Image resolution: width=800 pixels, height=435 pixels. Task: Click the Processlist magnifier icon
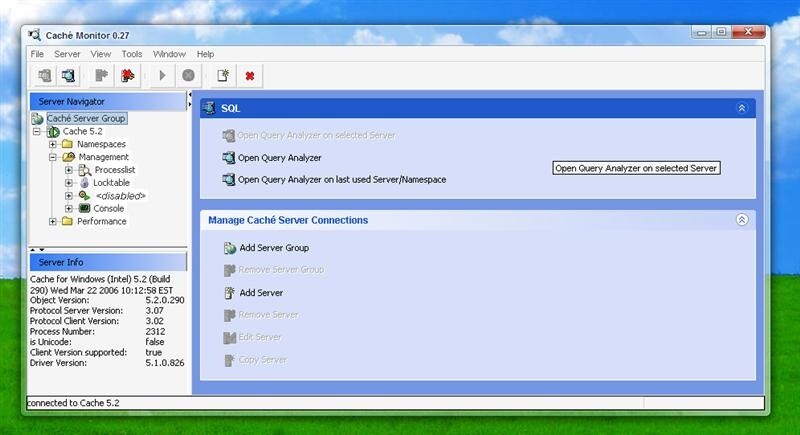85,170
